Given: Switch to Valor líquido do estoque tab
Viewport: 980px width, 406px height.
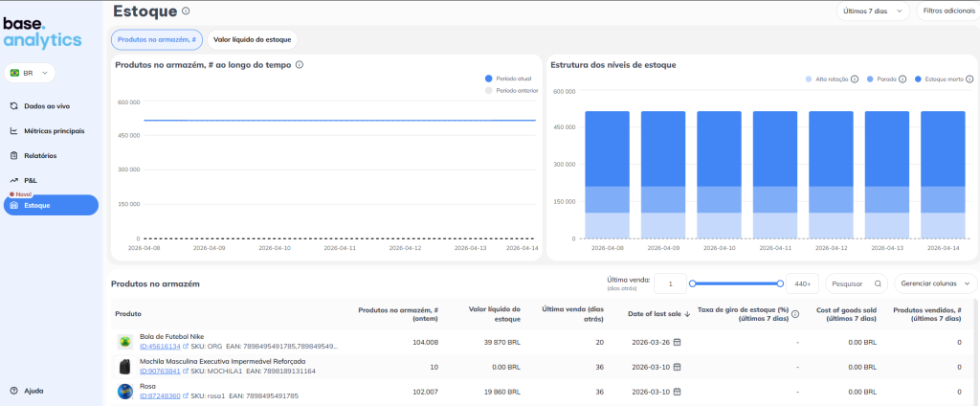Looking at the screenshot, I should coord(254,39).
